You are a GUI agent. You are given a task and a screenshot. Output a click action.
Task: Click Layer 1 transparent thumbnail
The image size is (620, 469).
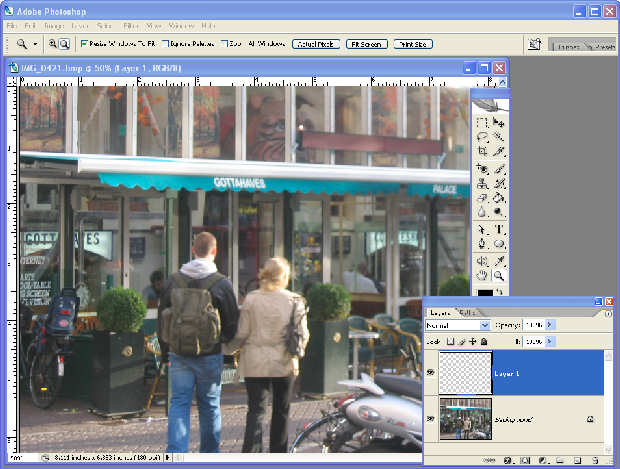tap(465, 373)
